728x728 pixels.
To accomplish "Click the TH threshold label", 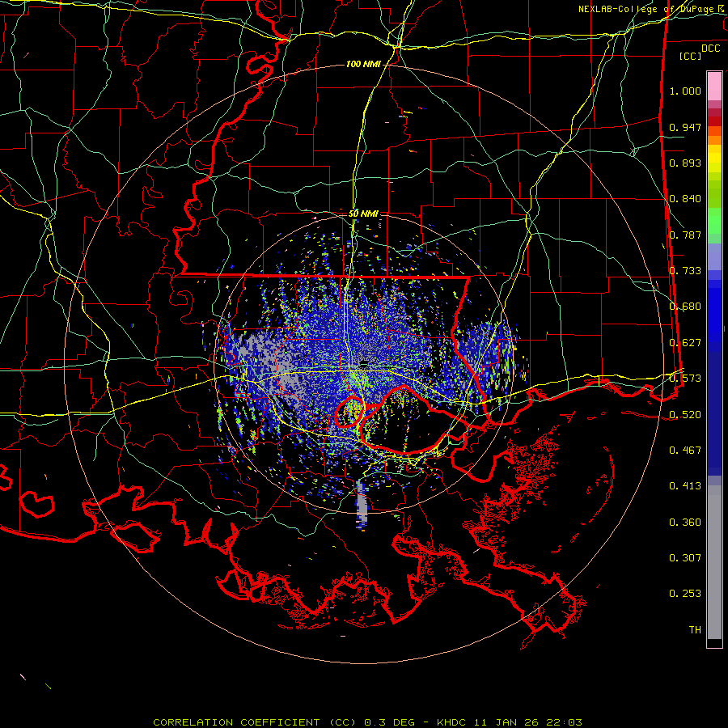I will tap(695, 630).
